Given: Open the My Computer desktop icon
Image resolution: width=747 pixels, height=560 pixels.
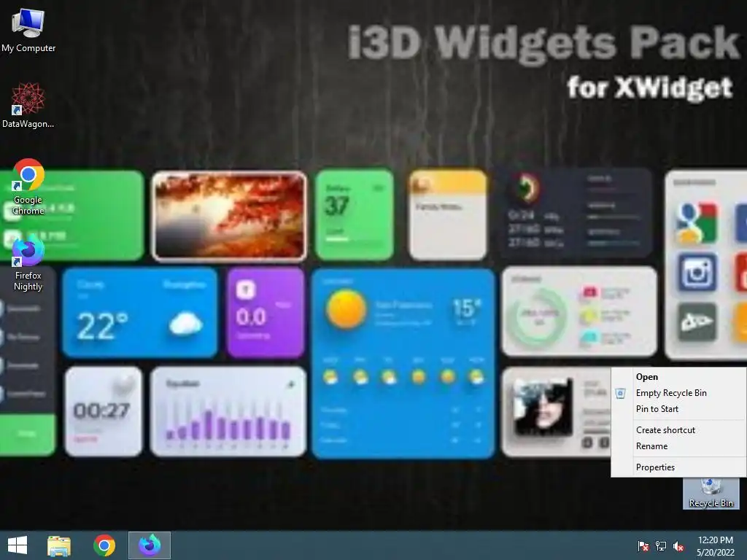Looking at the screenshot, I should pos(28,31).
